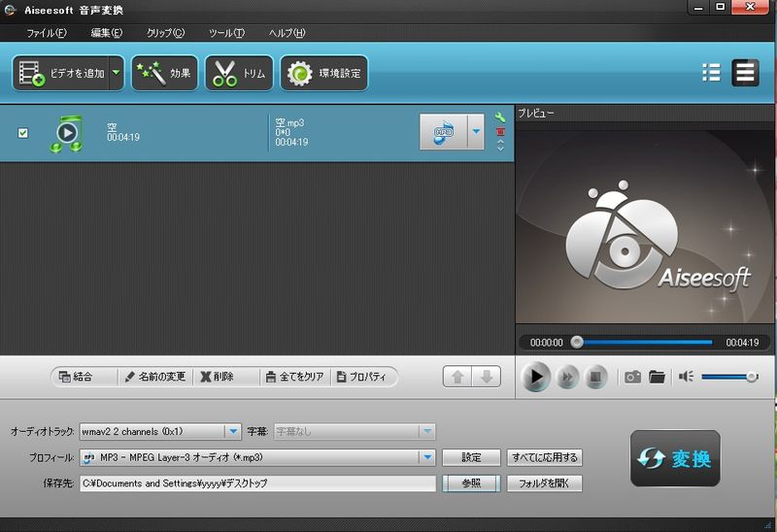The image size is (777, 532).
Task: Close the Aiseesoft window
Action: pos(750,7)
